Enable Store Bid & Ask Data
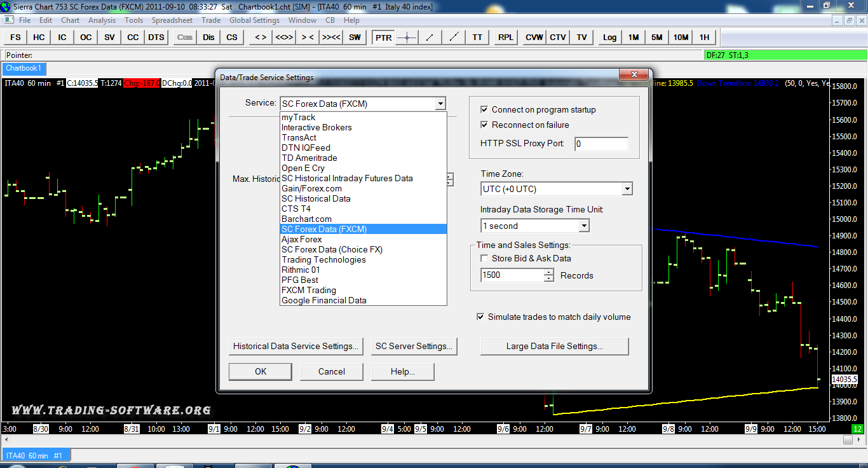The height and width of the screenshot is (468, 868). coord(485,258)
